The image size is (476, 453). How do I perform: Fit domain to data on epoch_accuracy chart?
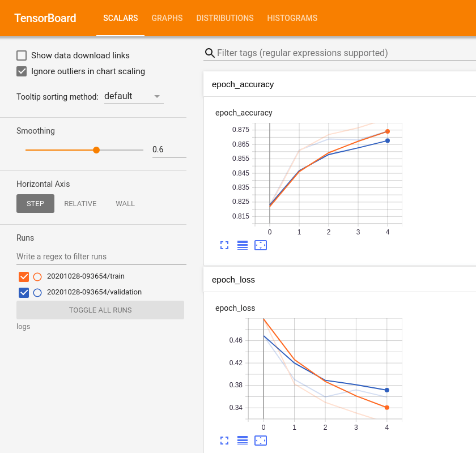point(261,245)
